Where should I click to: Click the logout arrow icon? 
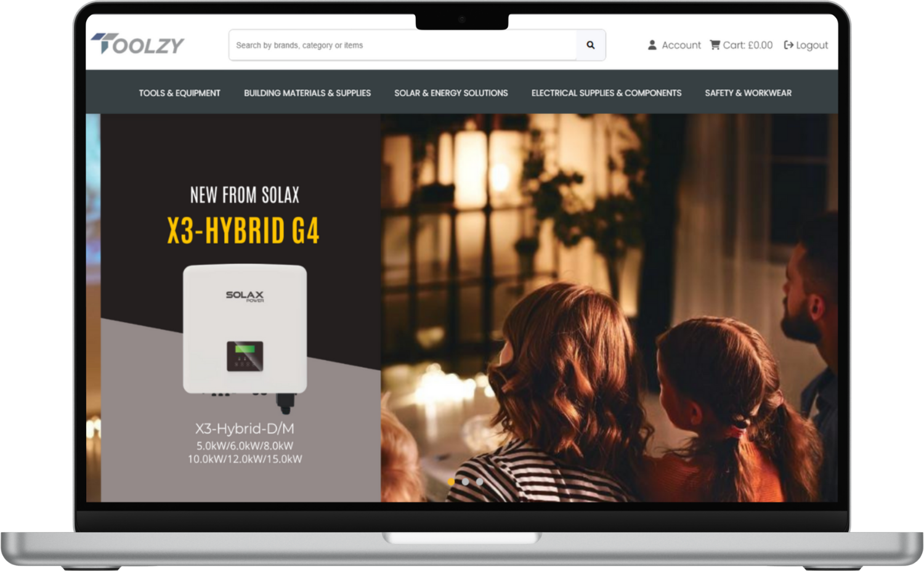[x=788, y=45]
